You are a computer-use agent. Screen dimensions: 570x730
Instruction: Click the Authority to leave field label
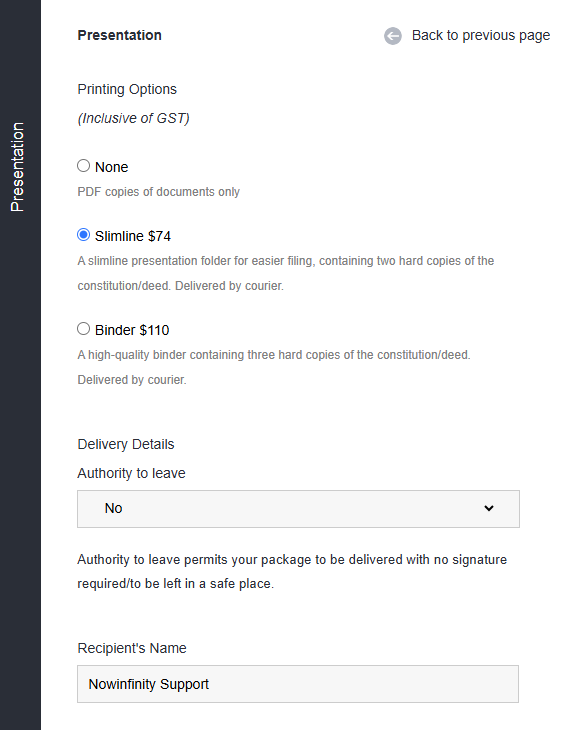131,473
